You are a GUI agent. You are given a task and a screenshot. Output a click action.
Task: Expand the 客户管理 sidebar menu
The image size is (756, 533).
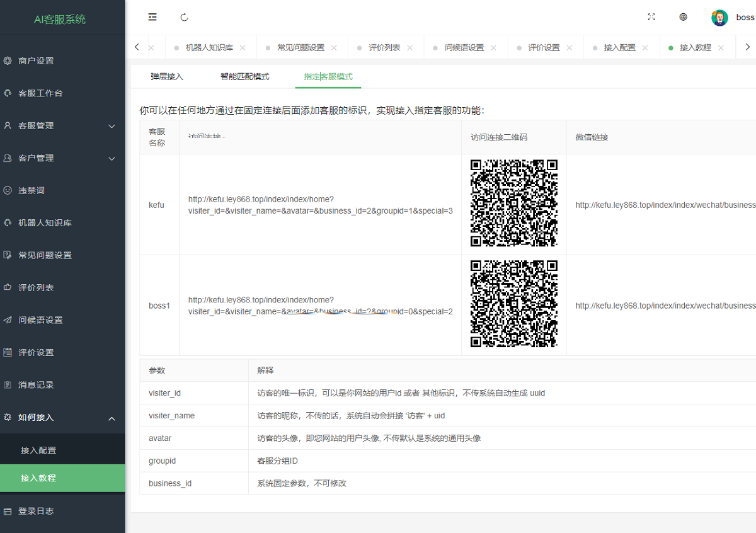(62, 158)
